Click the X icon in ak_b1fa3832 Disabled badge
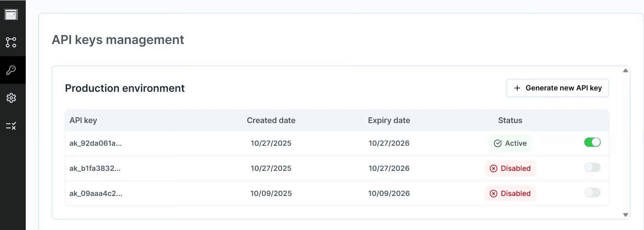This screenshot has width=644, height=230. pyautogui.click(x=493, y=168)
